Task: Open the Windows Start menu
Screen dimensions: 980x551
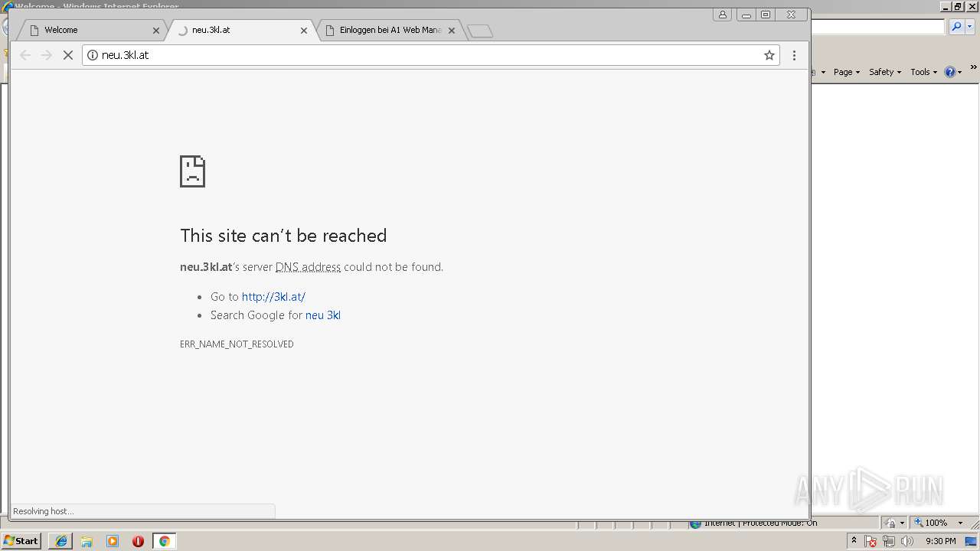Action: [x=21, y=541]
